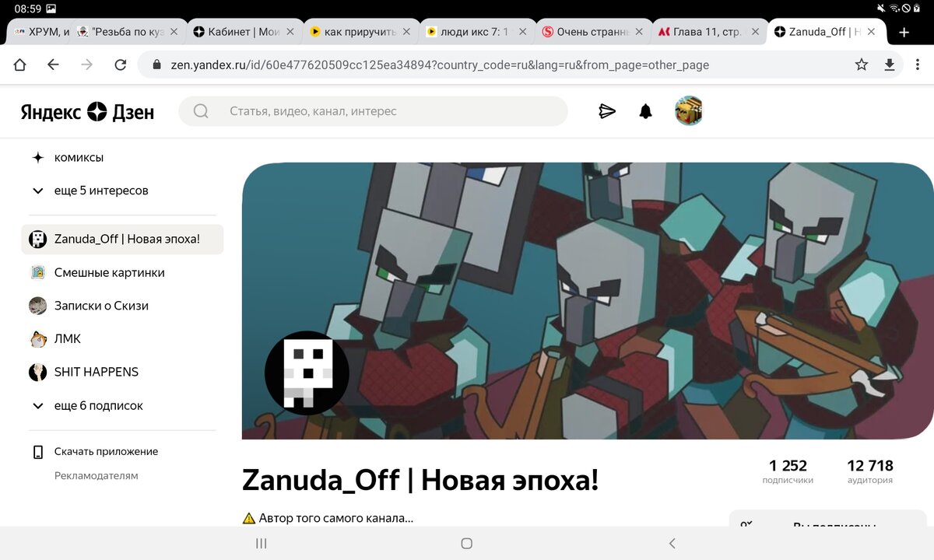Close the Zanuda_Off browser tab
Viewport: 934px width, 560px height.
(871, 32)
